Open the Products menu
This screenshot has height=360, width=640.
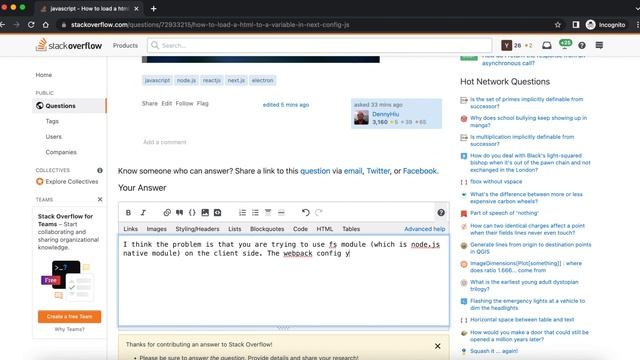point(125,45)
